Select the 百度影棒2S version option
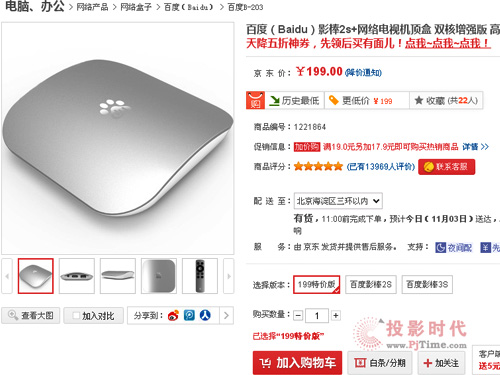This screenshot has width=500, height=375. (x=371, y=284)
